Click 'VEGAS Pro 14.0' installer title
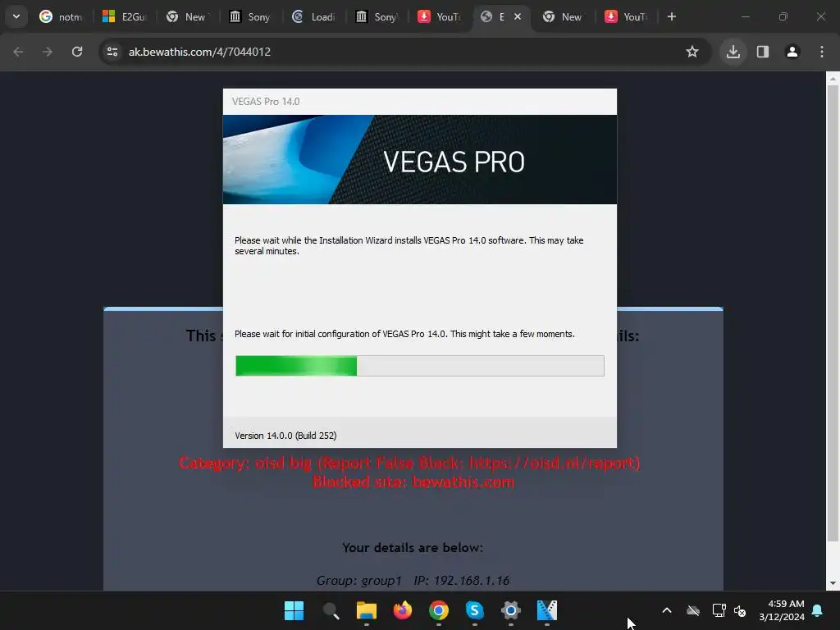 (x=266, y=101)
